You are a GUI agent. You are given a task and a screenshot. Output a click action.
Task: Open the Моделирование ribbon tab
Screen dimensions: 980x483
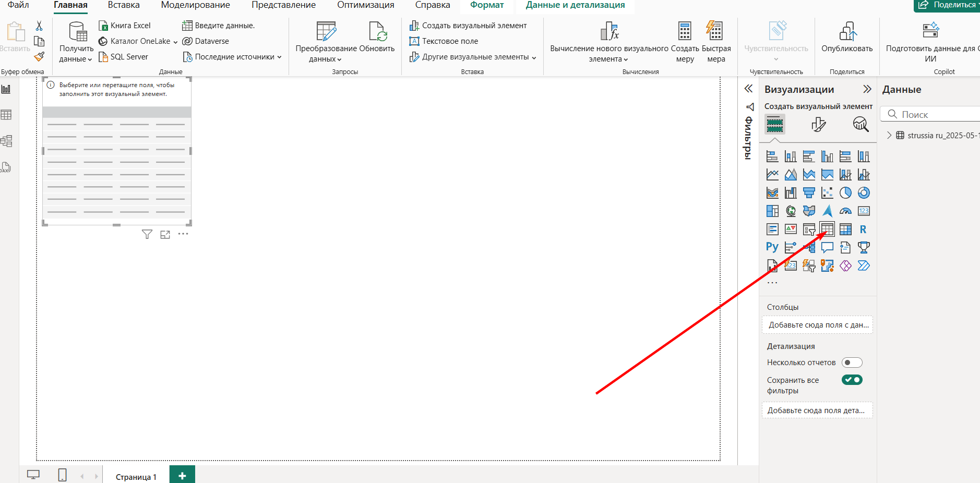tap(195, 5)
